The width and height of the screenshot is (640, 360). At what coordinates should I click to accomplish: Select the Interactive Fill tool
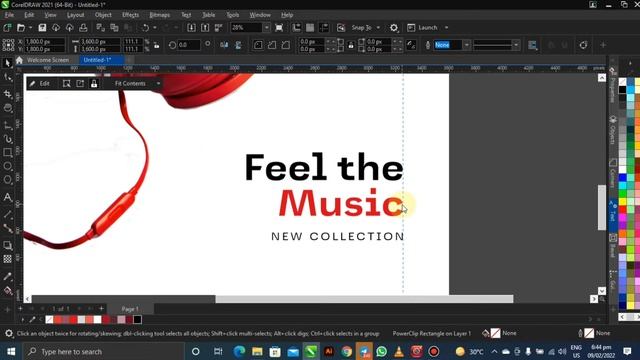pyautogui.click(x=7, y=291)
